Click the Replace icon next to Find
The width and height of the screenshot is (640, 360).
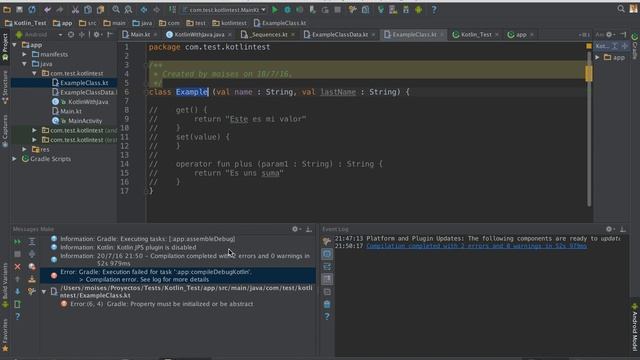(128, 9)
